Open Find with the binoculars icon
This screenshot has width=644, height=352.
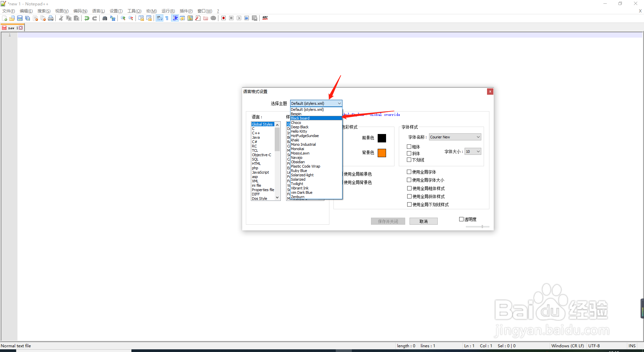click(x=105, y=18)
